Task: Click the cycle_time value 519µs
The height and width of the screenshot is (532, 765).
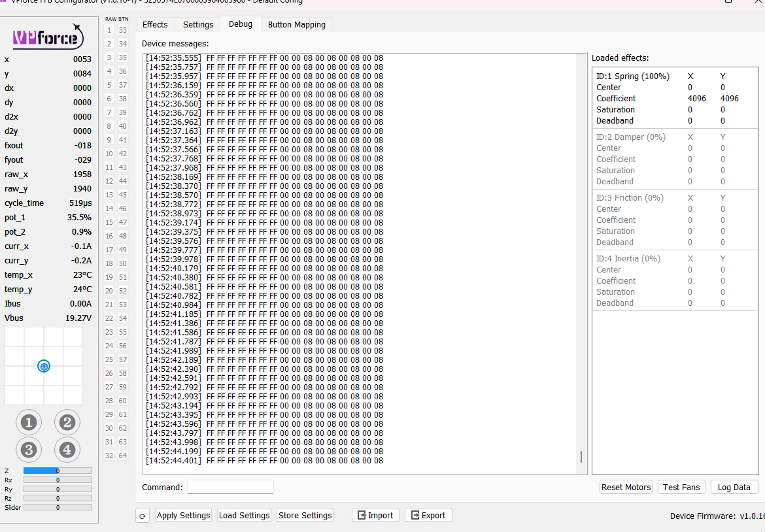Action: tap(80, 203)
